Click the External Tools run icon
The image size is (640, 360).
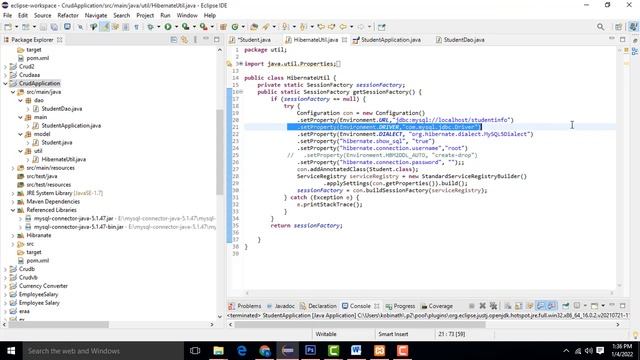tap(203, 27)
